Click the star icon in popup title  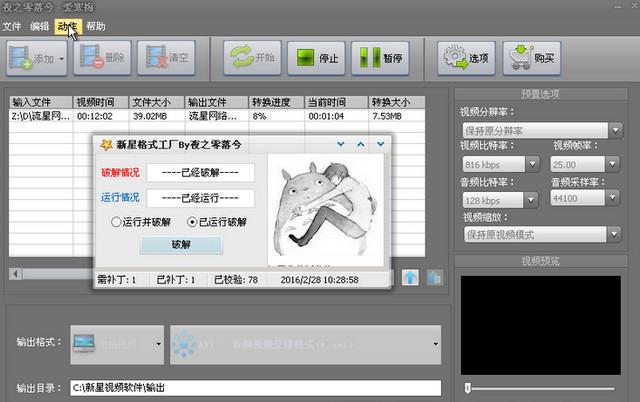(x=107, y=144)
